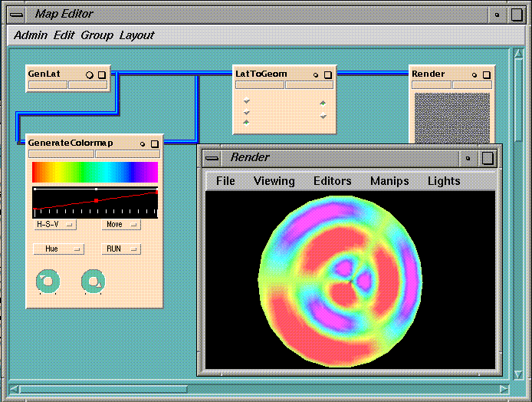The height and width of the screenshot is (402, 532).
Task: Click the square maximize icon on GenLat module
Action: click(x=101, y=74)
